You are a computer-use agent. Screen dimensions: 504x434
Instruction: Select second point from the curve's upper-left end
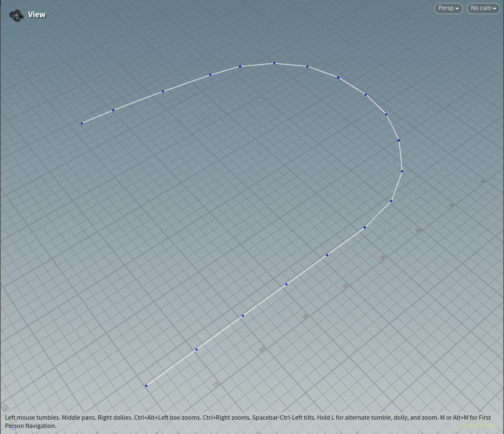[113, 110]
